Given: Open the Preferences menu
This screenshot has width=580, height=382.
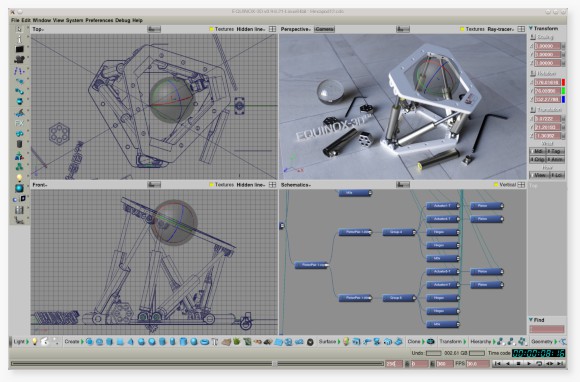Looking at the screenshot, I should pyautogui.click(x=99, y=20).
